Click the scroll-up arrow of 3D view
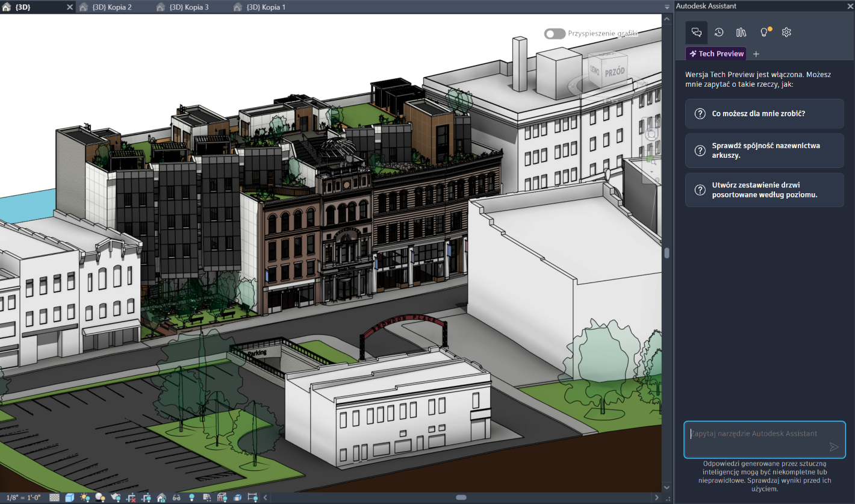Viewport: 855px width, 504px height. tap(667, 19)
